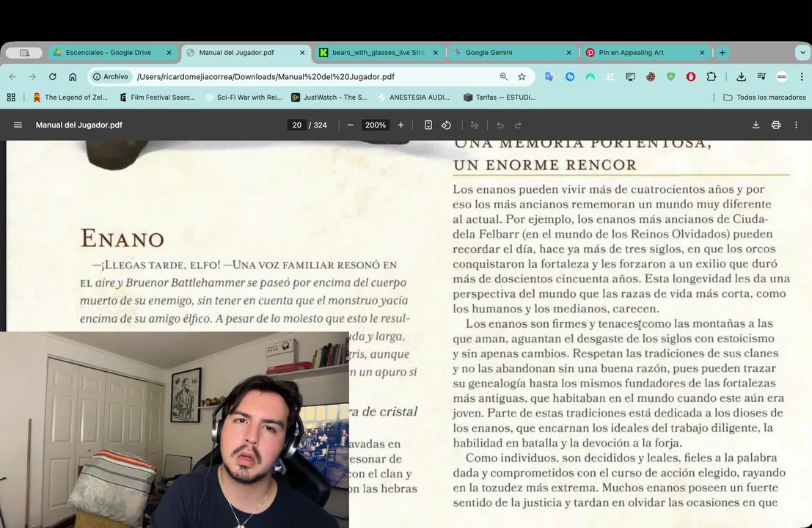
Task: Open JustWatch - The S... bookmark
Action: (329, 98)
